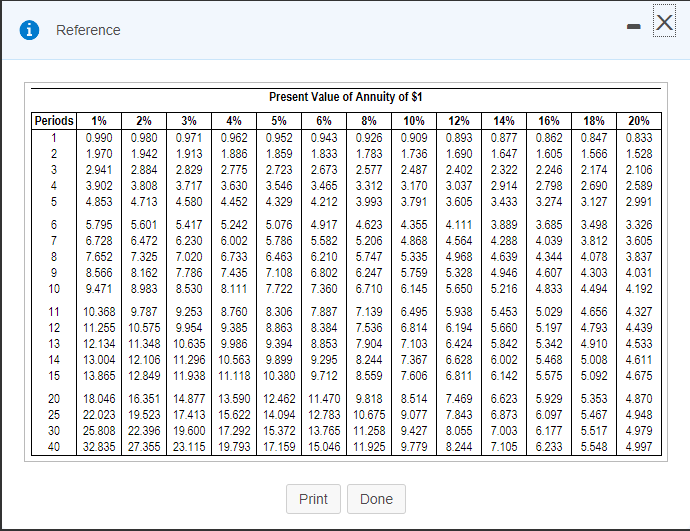Click value 1.942 for 2 periods at 2%
The width and height of the screenshot is (690, 531).
144,154
